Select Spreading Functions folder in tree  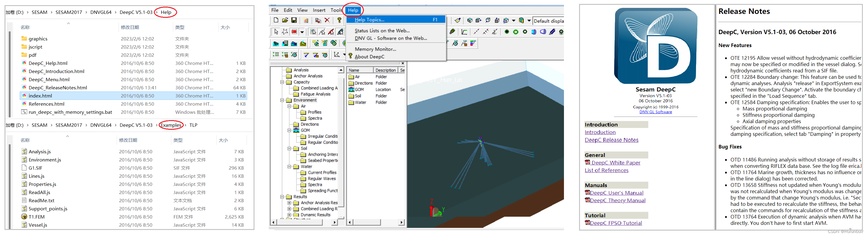319,190
